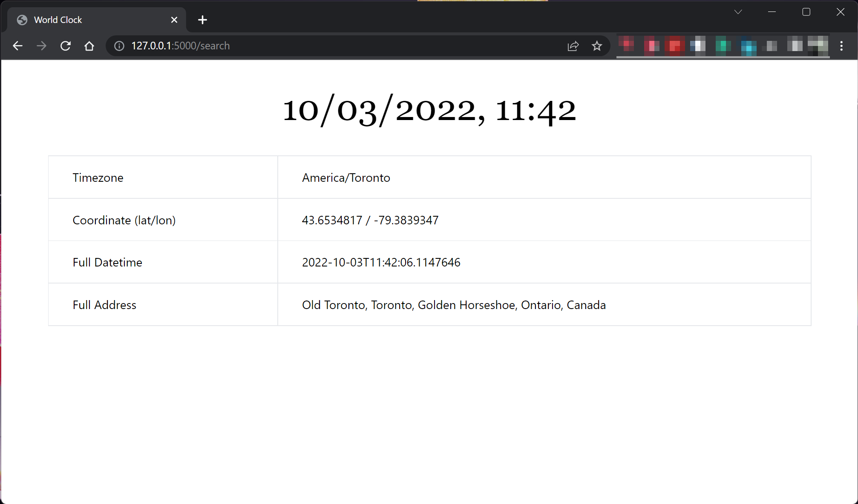
Task: Click the coordinate lat/lon value
Action: pos(371,220)
